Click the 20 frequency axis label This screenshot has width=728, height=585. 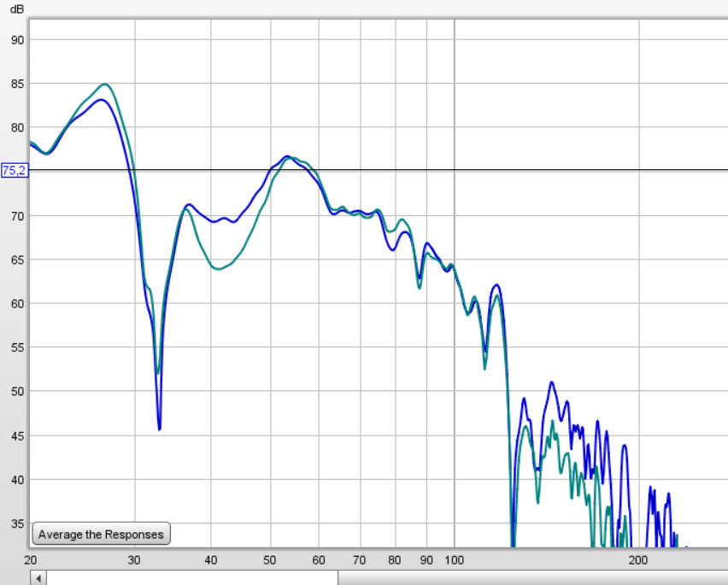[31, 560]
